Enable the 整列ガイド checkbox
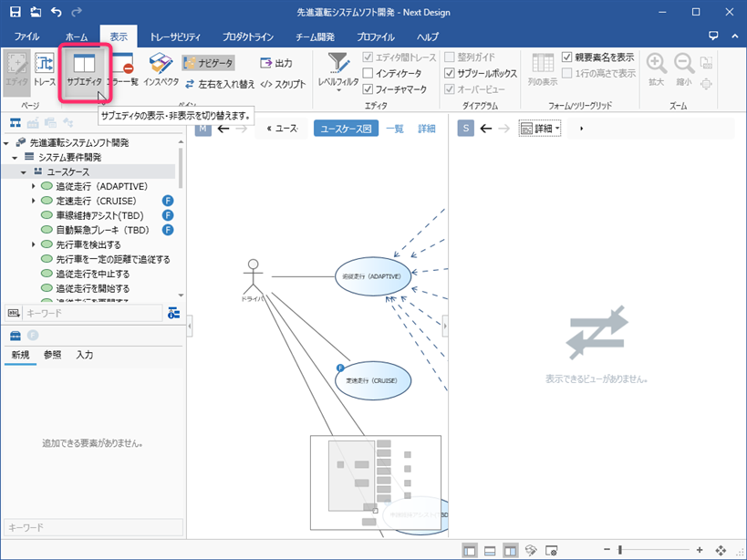747x560 pixels. (451, 57)
